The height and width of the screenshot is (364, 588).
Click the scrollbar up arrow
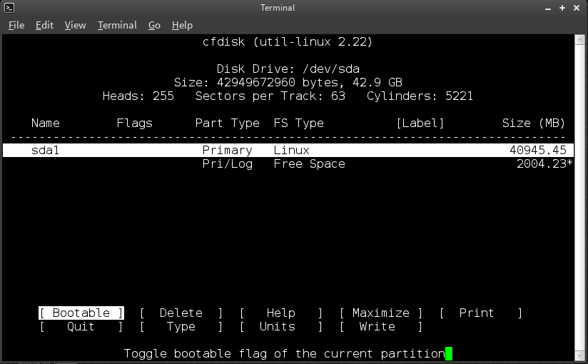pyautogui.click(x=579, y=39)
